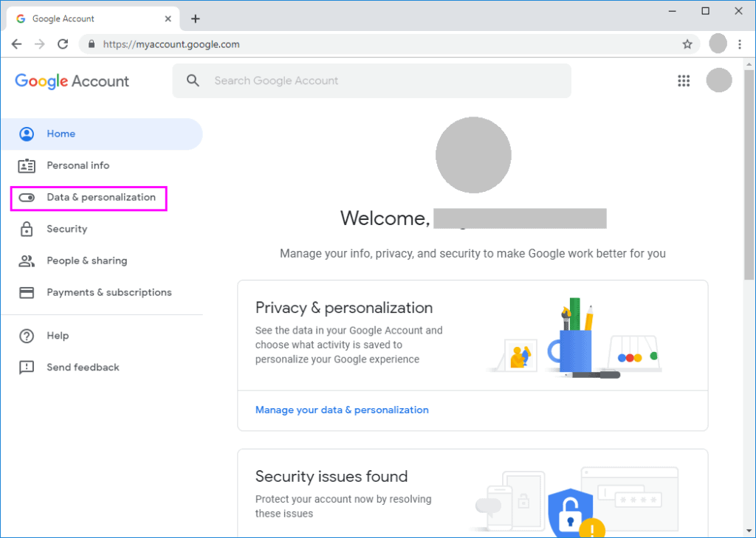Viewport: 756px width, 538px height.
Task: Close the Google Account browser tab
Action: [168, 18]
